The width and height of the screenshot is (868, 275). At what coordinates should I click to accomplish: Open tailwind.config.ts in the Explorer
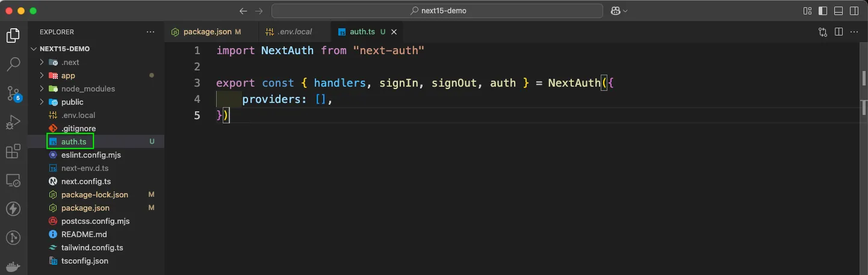96,247
